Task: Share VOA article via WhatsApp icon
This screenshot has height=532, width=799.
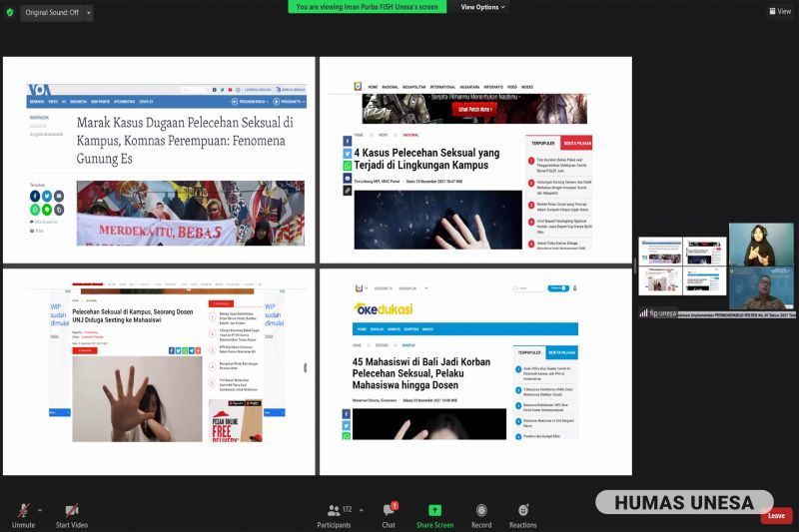Action: point(35,210)
